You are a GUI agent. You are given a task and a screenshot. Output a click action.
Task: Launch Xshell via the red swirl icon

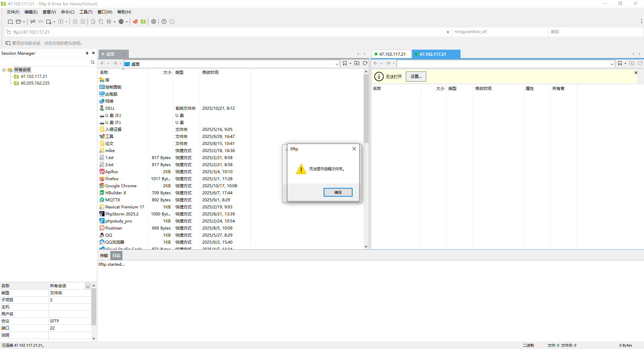tap(135, 21)
